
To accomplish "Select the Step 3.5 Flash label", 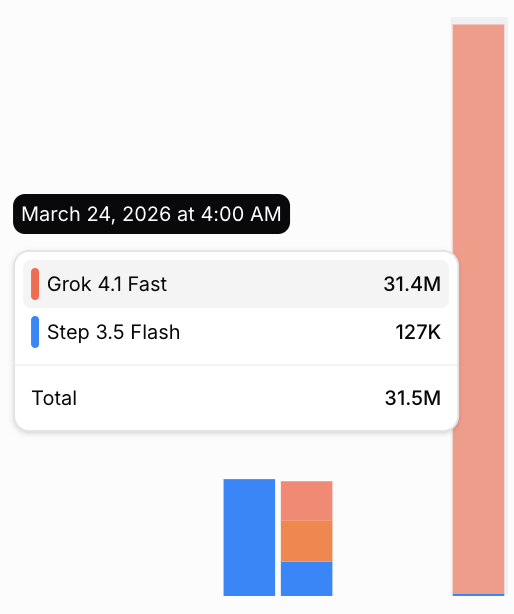I will (x=114, y=332).
